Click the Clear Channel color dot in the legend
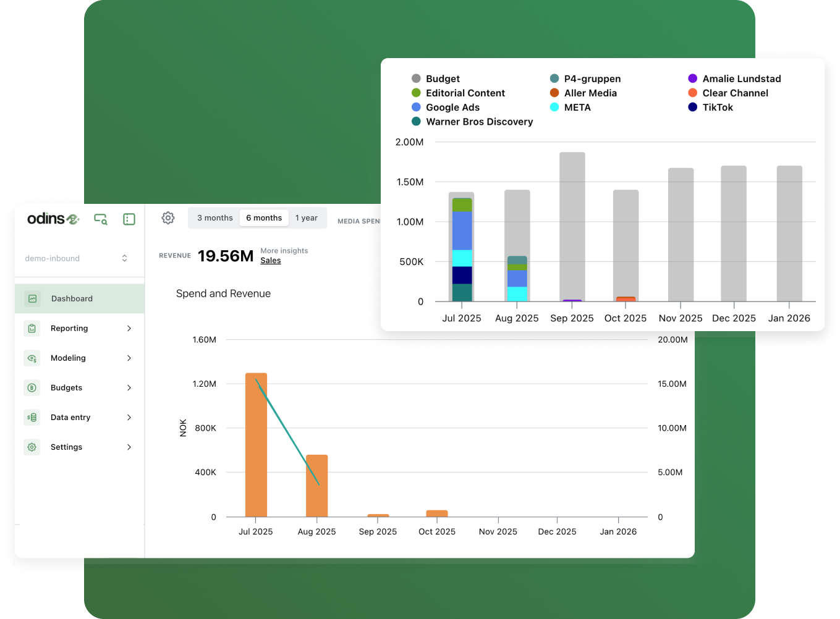 click(x=693, y=93)
